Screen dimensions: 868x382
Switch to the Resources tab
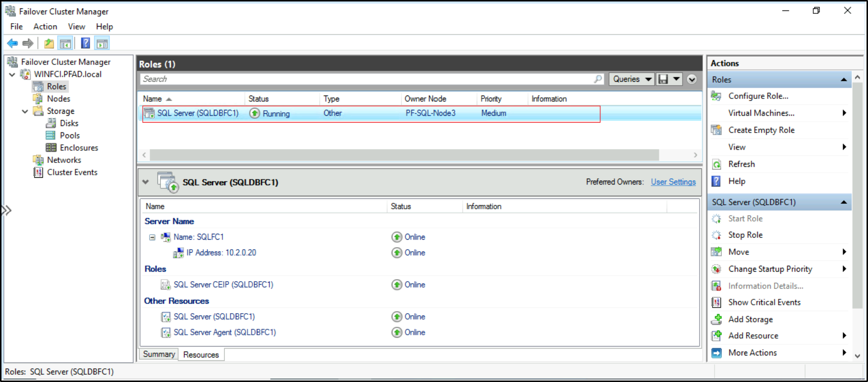point(201,355)
